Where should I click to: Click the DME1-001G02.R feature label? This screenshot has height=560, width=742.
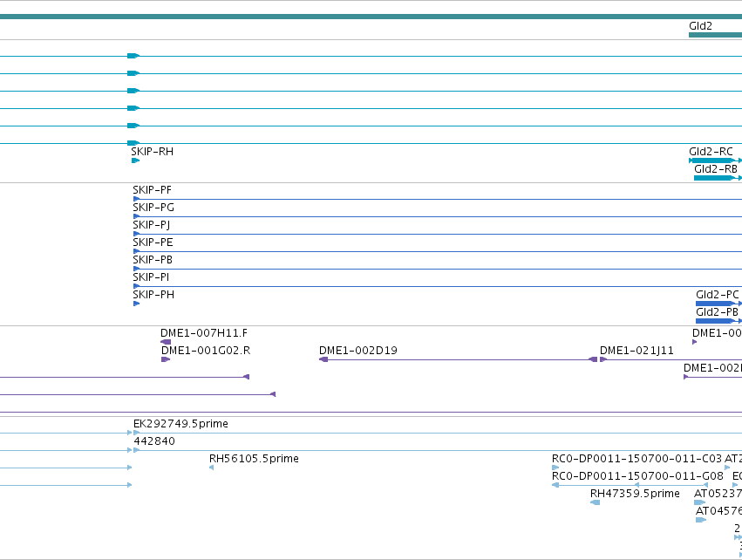click(x=206, y=351)
